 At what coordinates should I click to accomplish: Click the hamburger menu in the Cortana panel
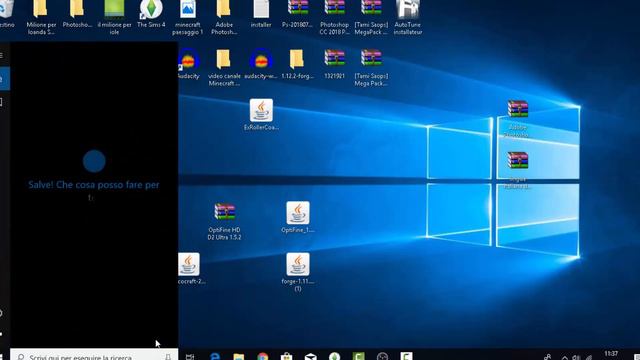point(2,55)
